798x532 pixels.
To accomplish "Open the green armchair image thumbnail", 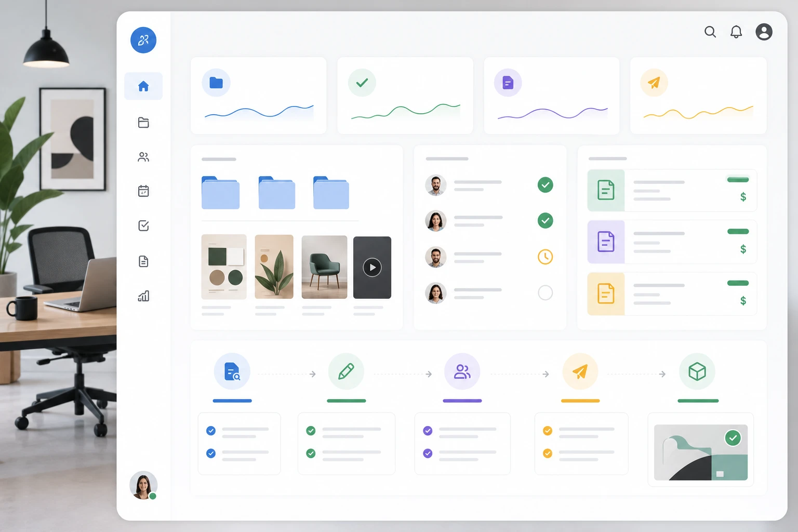I will (x=324, y=267).
